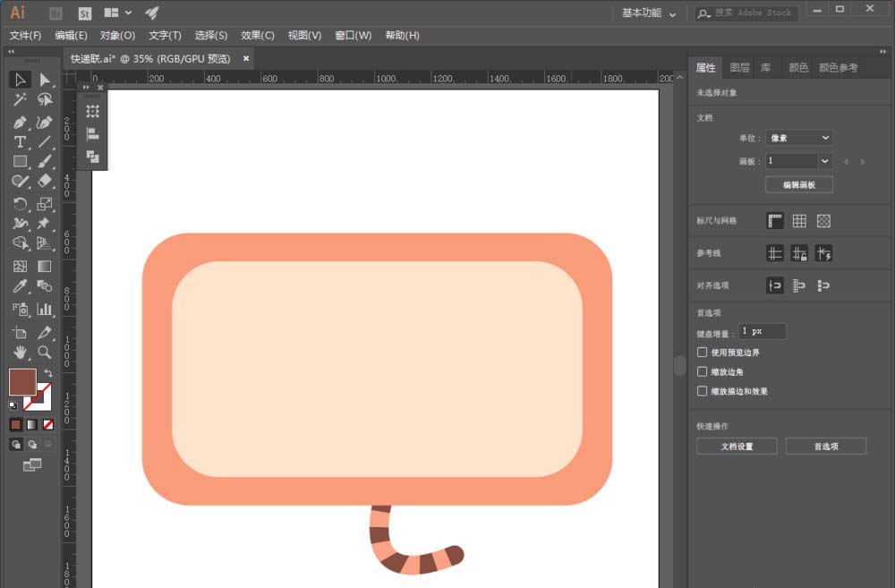Set fill to None

click(x=48, y=424)
